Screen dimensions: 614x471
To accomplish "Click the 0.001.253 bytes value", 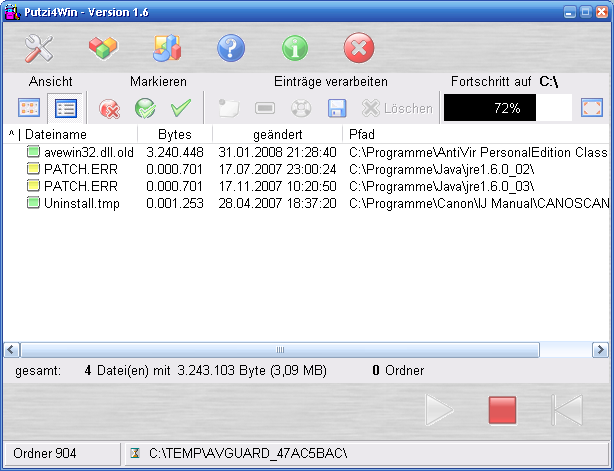I will pos(175,203).
